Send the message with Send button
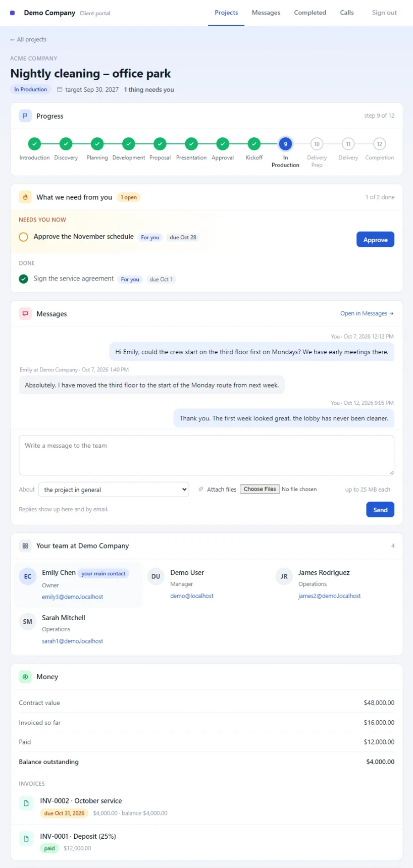 (x=380, y=510)
